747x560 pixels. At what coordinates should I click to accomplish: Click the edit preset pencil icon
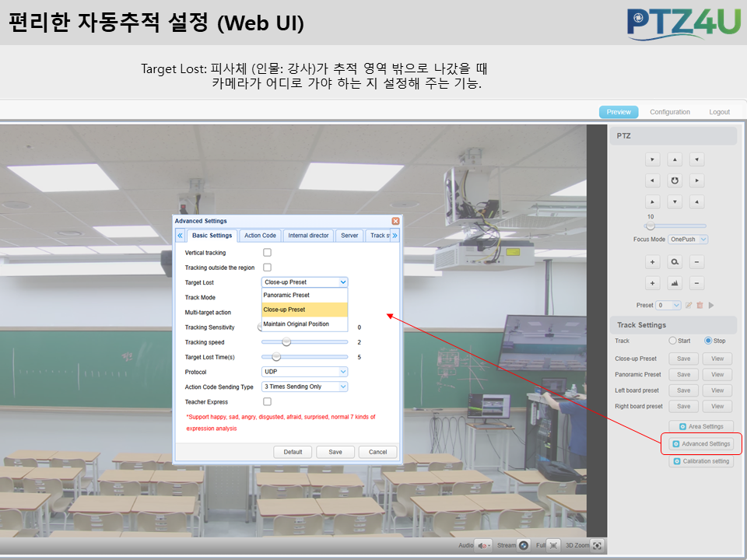coord(689,305)
